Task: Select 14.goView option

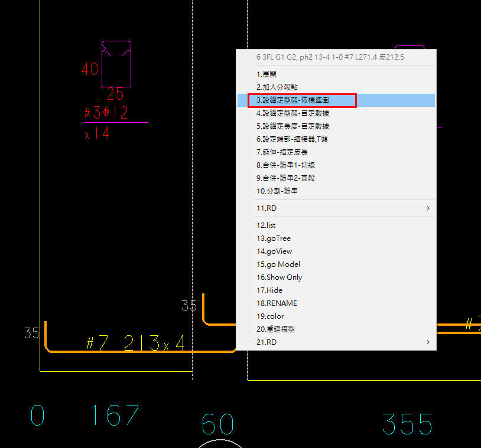Action: click(336, 251)
